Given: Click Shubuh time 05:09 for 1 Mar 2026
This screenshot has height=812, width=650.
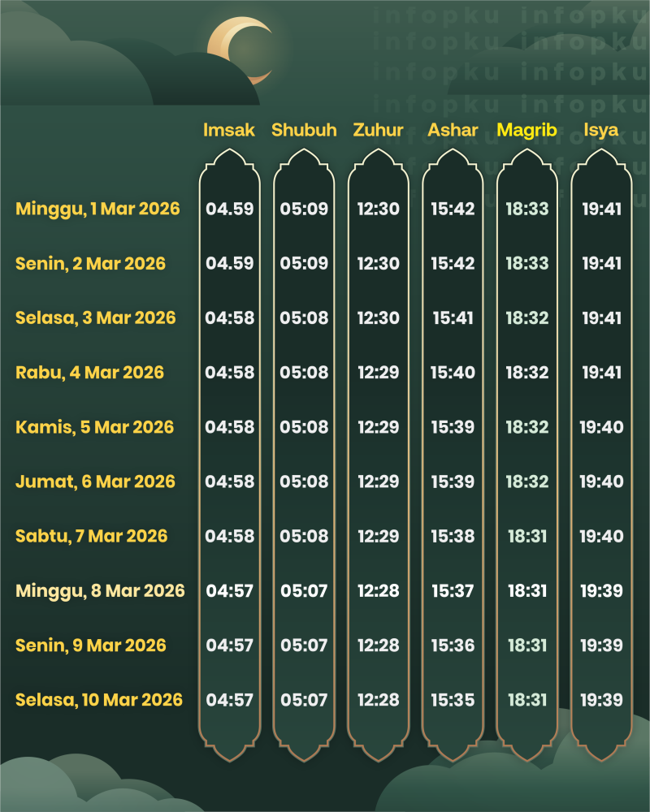Looking at the screenshot, I should click(304, 209).
